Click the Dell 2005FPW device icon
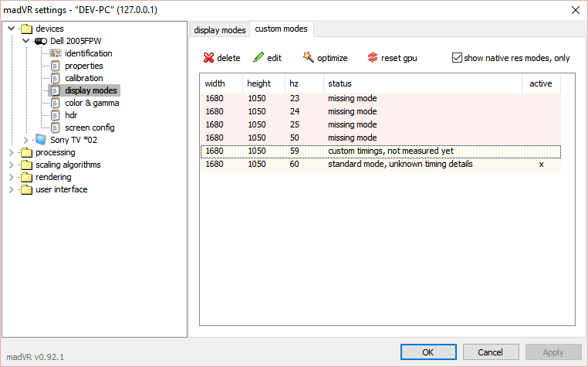The width and height of the screenshot is (588, 367). point(42,41)
